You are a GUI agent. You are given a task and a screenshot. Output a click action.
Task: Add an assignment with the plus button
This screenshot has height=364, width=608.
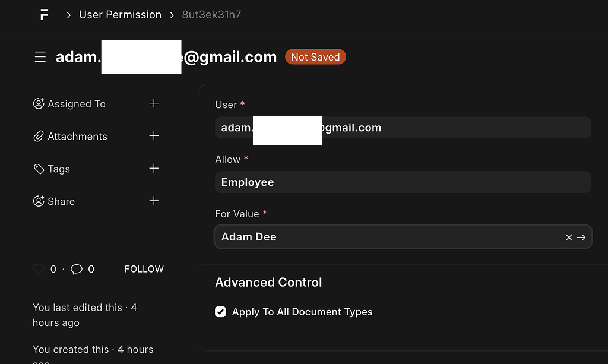tap(154, 103)
